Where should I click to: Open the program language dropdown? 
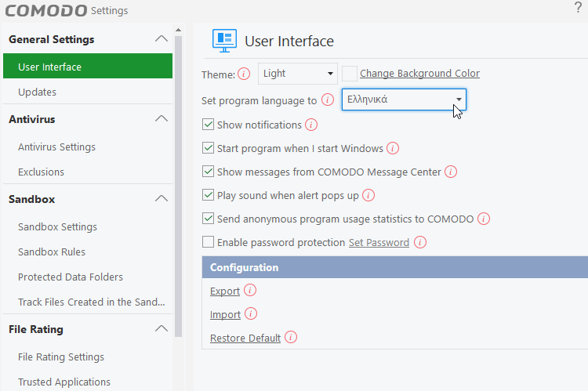pyautogui.click(x=404, y=100)
